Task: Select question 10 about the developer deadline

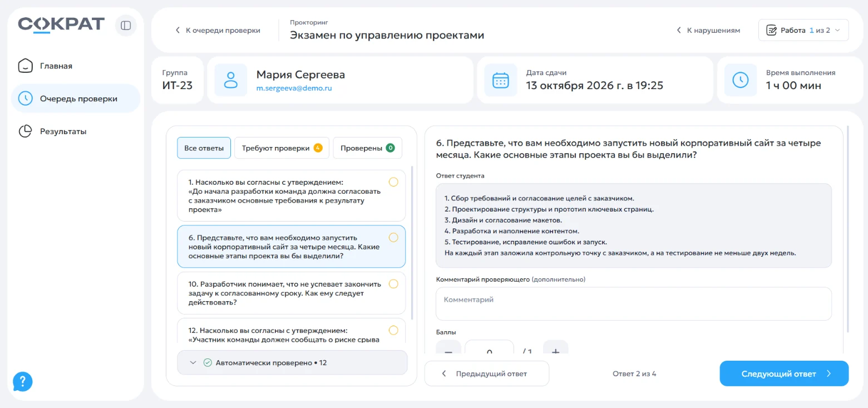Action: point(291,293)
